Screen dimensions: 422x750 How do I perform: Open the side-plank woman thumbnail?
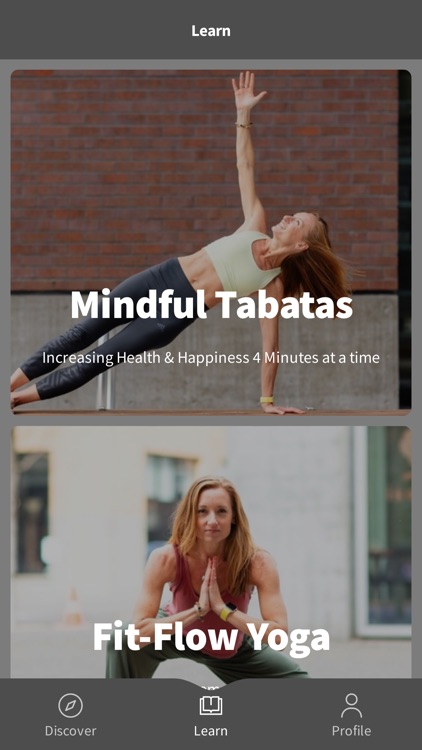coord(211,242)
